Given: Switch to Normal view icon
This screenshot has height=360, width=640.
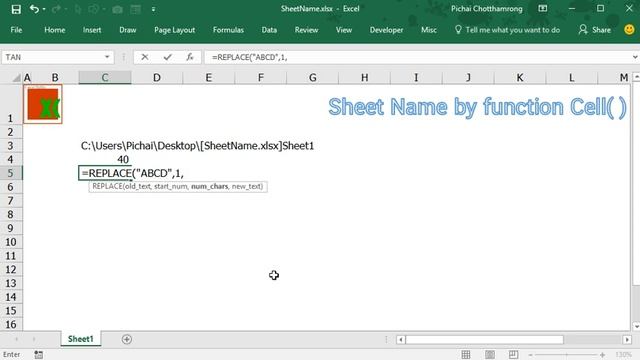Looking at the screenshot, I should coord(466,354).
